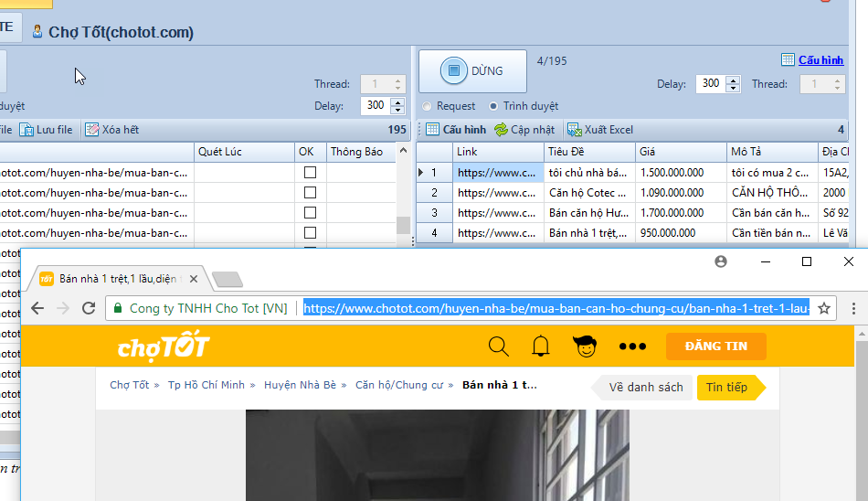Open the Cấu hình link at top right
Viewport: 868px width, 501px height.
tap(820, 59)
